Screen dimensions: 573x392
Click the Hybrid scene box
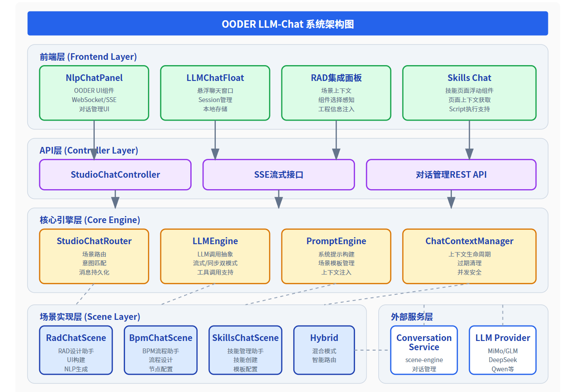point(324,350)
